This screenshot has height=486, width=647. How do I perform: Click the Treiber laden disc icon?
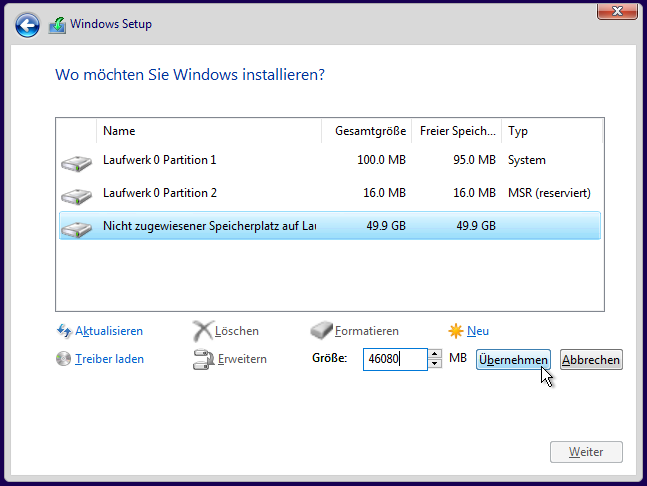click(x=64, y=359)
